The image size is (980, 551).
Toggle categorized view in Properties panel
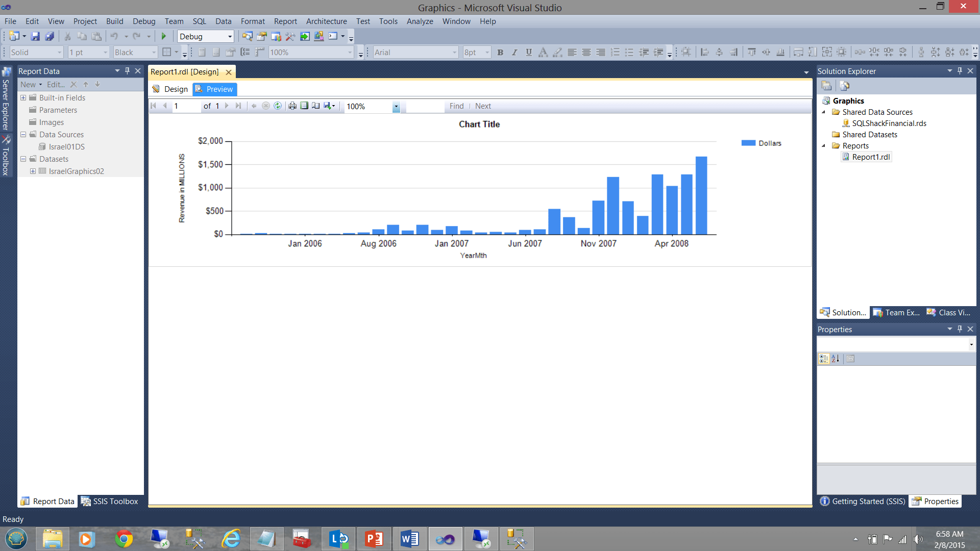point(823,359)
